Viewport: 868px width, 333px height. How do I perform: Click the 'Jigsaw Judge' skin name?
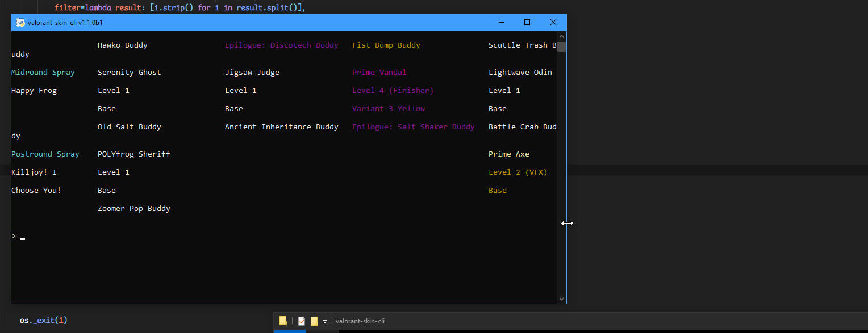252,73
